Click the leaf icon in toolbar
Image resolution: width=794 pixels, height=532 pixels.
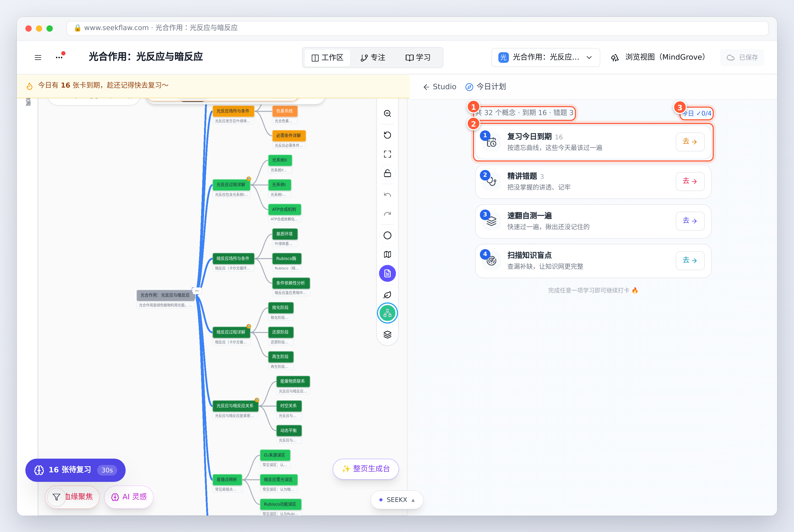[x=387, y=295]
